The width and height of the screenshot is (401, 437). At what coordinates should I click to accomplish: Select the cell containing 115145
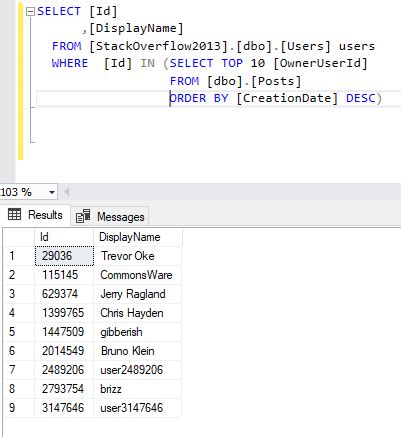64,275
